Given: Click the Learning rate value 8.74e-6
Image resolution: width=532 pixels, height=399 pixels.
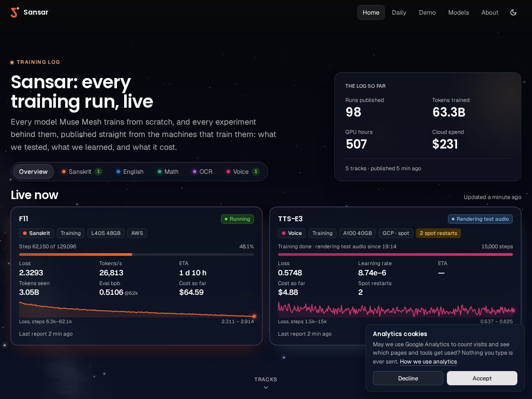Looking at the screenshot, I should coord(372,273).
